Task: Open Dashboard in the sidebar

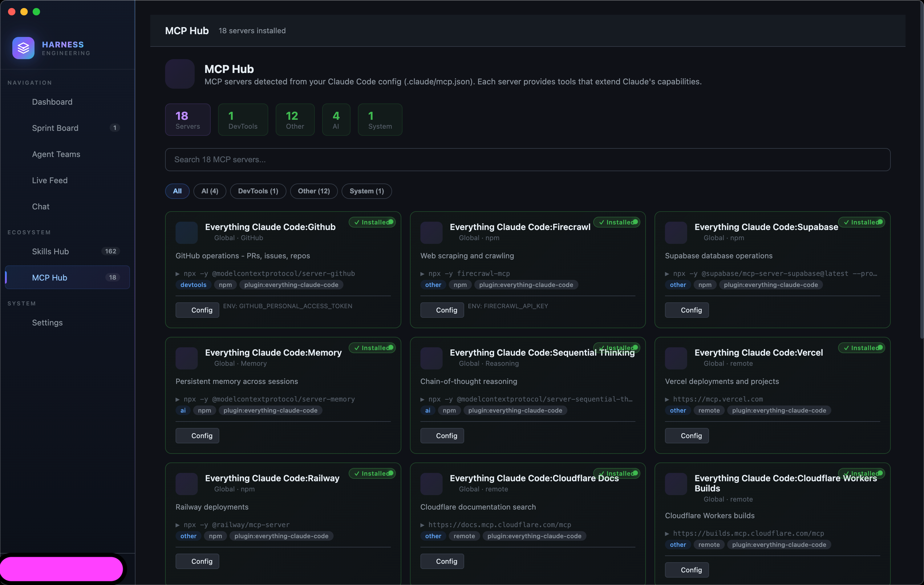Action: pos(67,102)
